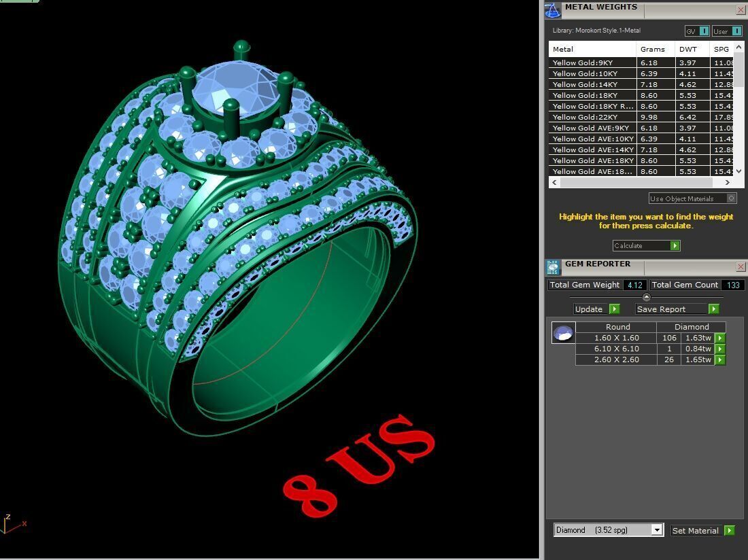This screenshot has width=748, height=560.
Task: Click the green arrow beside Calculate
Action: (x=675, y=245)
